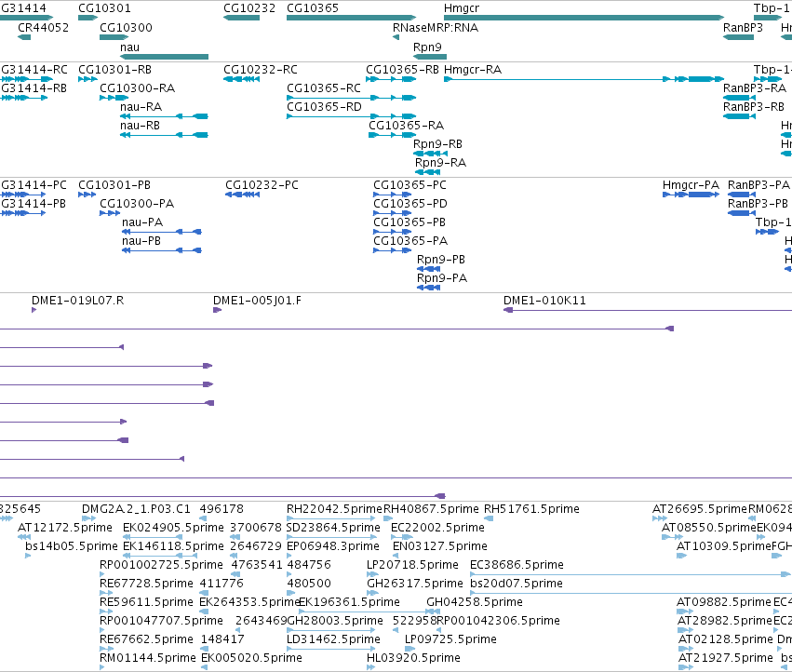Click the RanBP3 gene label

click(x=743, y=27)
